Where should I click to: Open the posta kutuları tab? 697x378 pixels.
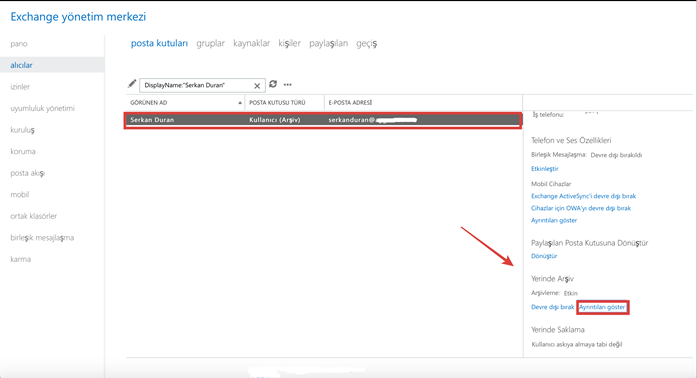pos(159,43)
